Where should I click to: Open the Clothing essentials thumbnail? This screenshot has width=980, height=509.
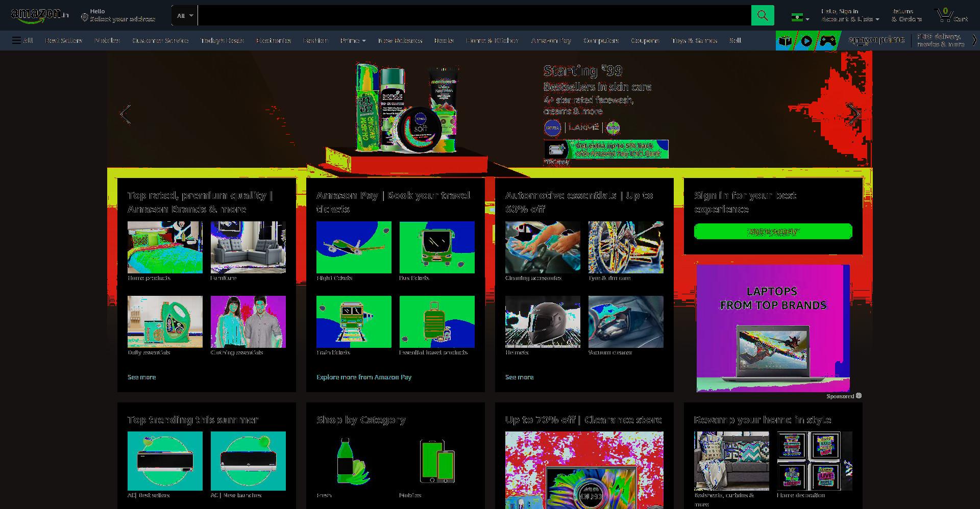tap(248, 322)
